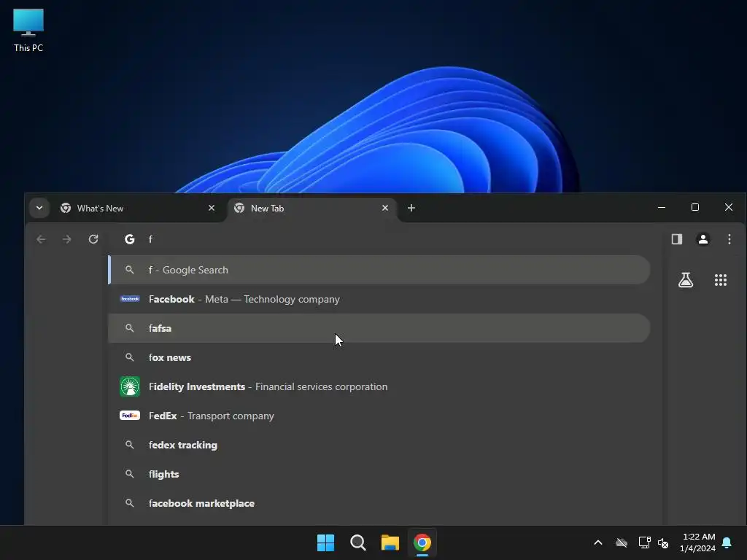This screenshot has height=560, width=747.
Task: Select 'facebook marketplace' suggestion
Action: click(x=379, y=503)
